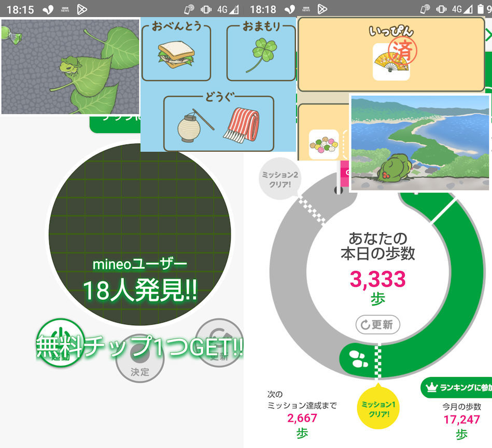Tap the 3,333 daily step count
This screenshot has width=492, height=448.
point(377,279)
